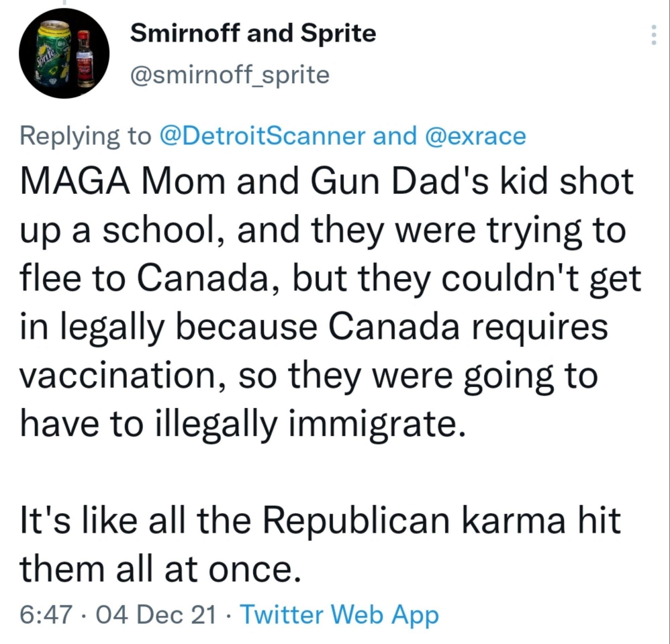This screenshot has height=644, width=670.
Task: Click the Twitter Web App source link
Action: click(x=340, y=614)
